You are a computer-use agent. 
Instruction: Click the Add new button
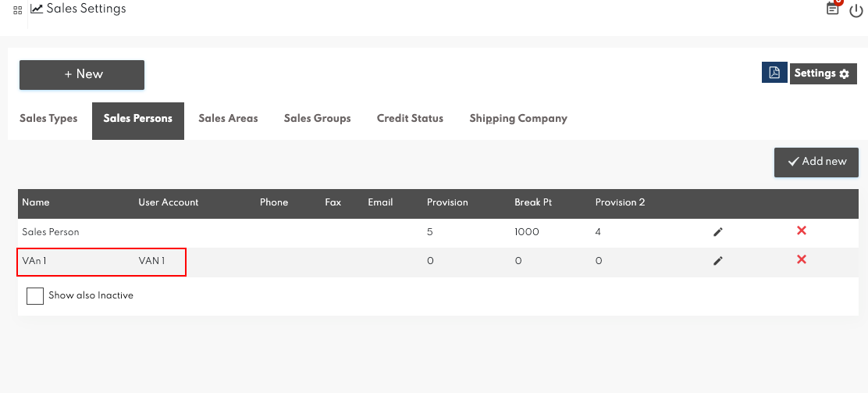coord(816,162)
